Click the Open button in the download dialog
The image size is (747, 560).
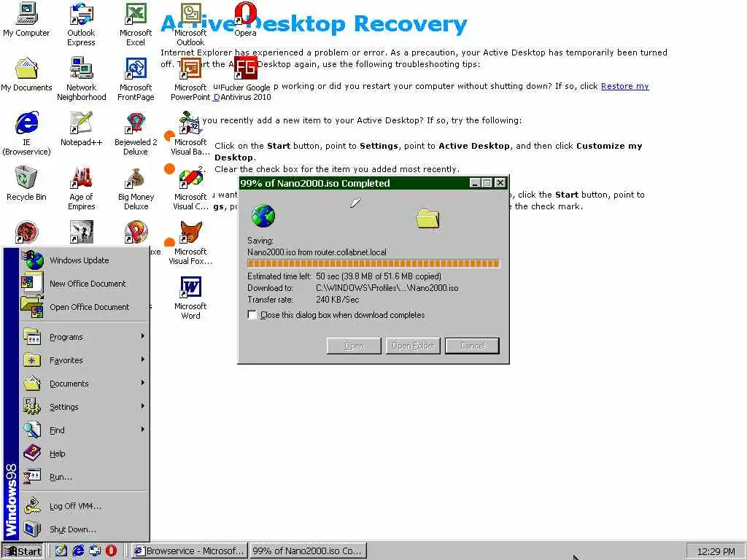[354, 346]
